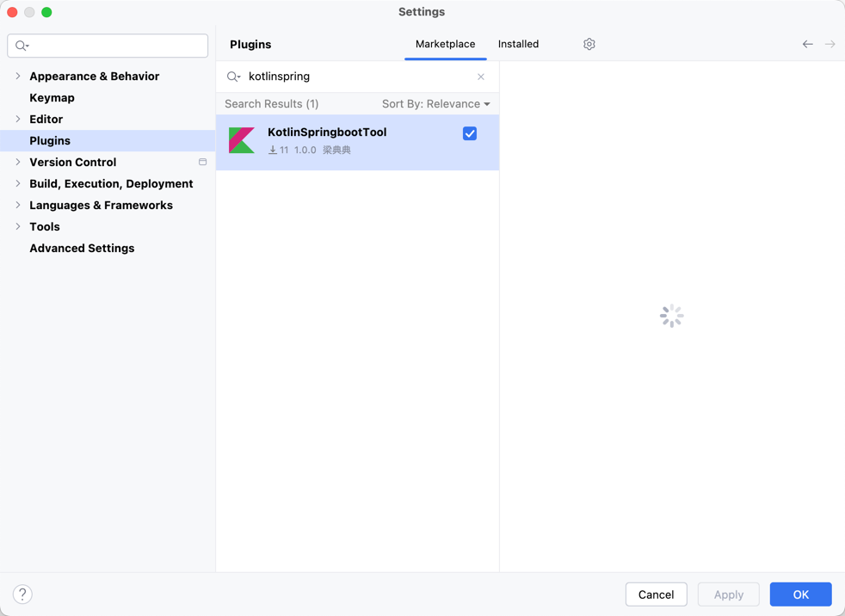Expand Appearance & Behavior section
Screen dimensions: 845x616
[18, 76]
